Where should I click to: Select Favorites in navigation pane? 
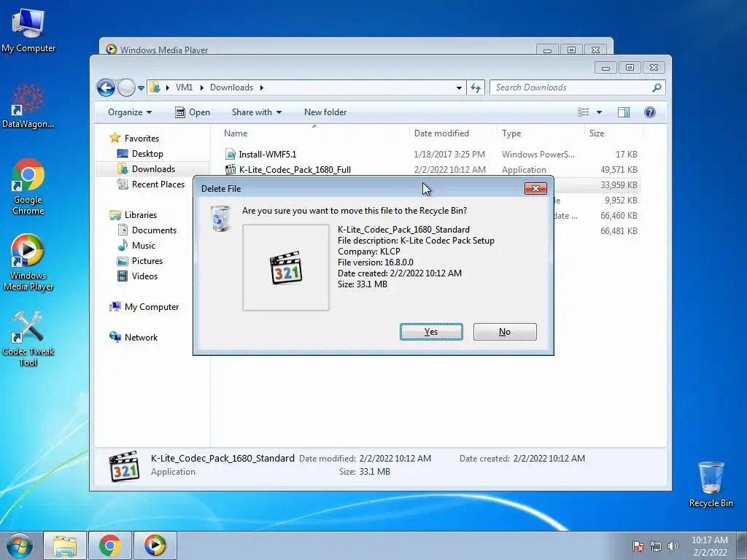tap(142, 138)
